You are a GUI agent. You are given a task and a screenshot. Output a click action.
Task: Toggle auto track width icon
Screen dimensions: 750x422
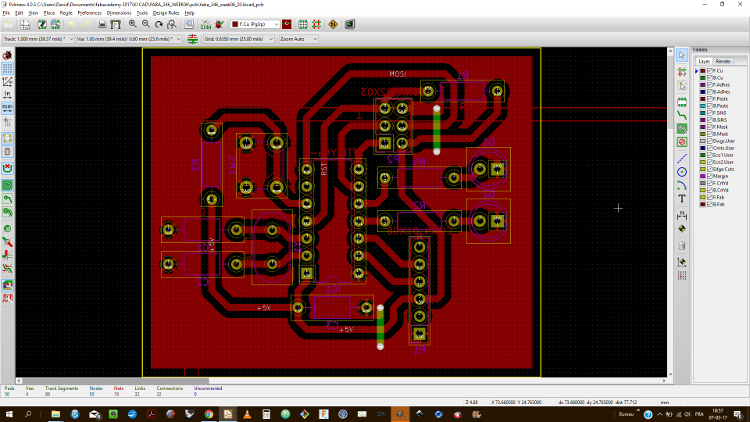[192, 39]
